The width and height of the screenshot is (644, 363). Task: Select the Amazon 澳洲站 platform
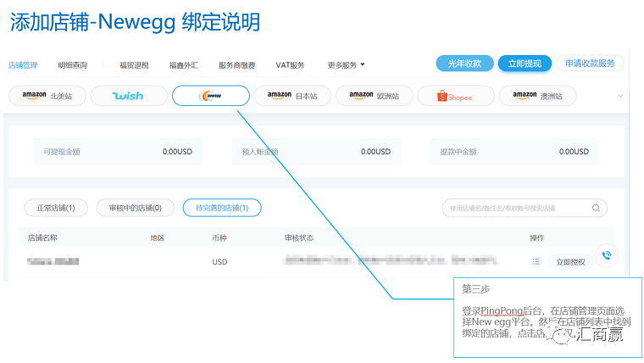[537, 96]
